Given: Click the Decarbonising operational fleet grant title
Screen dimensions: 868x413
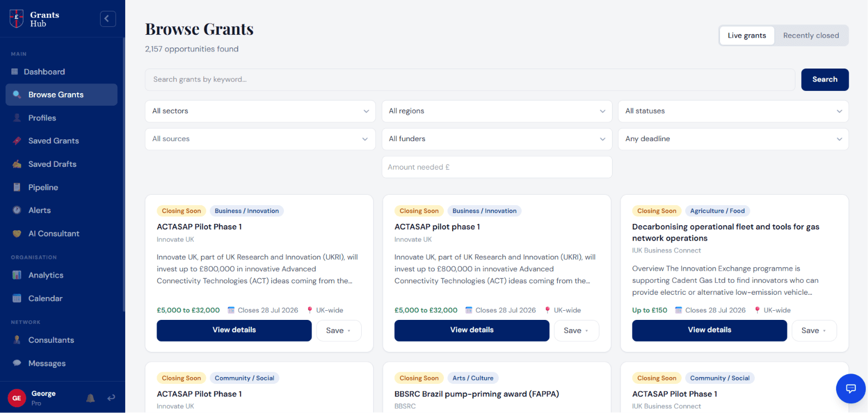Looking at the screenshot, I should [725, 232].
